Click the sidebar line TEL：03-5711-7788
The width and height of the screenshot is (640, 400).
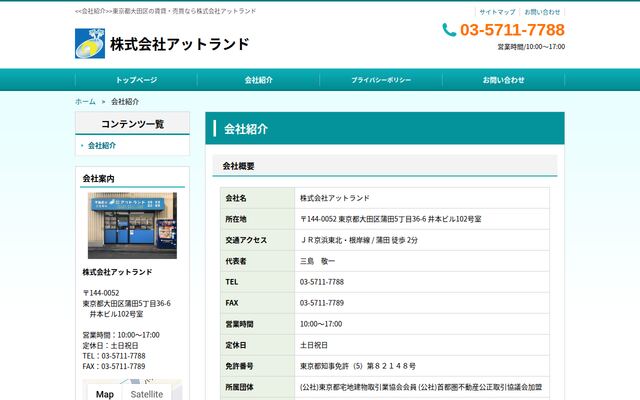[114, 356]
